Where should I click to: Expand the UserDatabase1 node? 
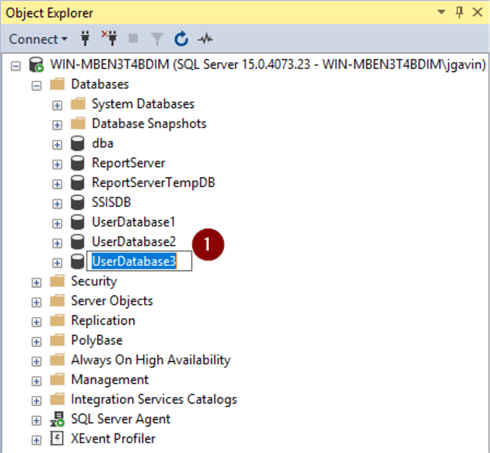point(57,223)
